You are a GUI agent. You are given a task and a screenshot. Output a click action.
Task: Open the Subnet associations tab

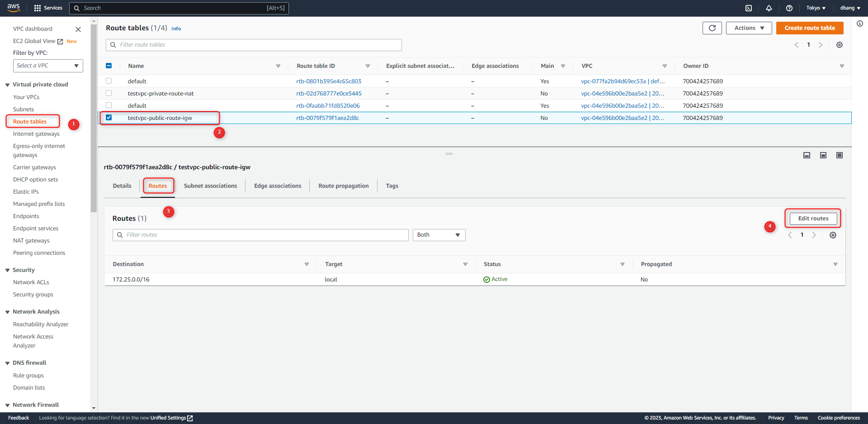pyautogui.click(x=210, y=186)
